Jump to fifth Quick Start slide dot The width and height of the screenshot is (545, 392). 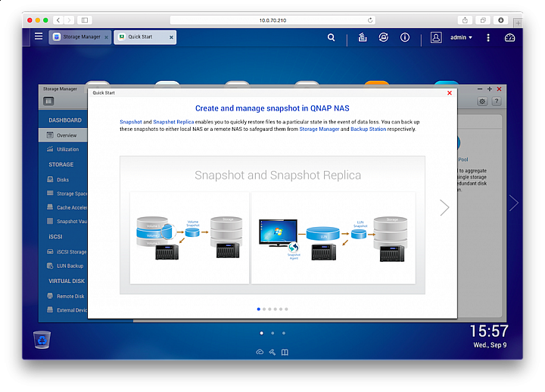tap(281, 309)
